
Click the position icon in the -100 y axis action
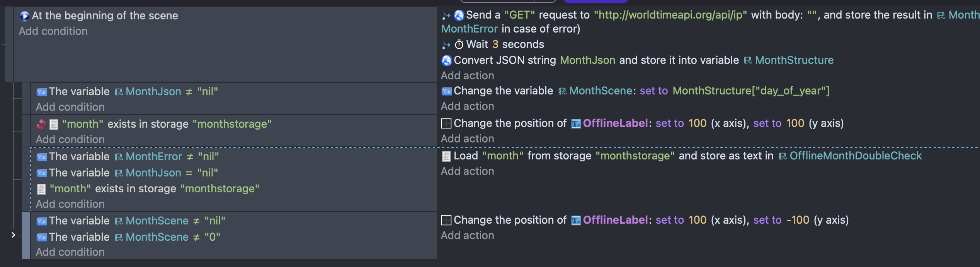[446, 220]
